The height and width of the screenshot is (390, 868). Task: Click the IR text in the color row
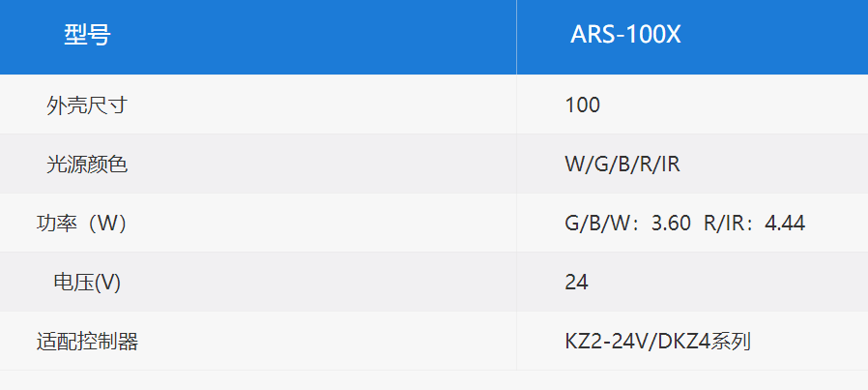pyautogui.click(x=670, y=165)
